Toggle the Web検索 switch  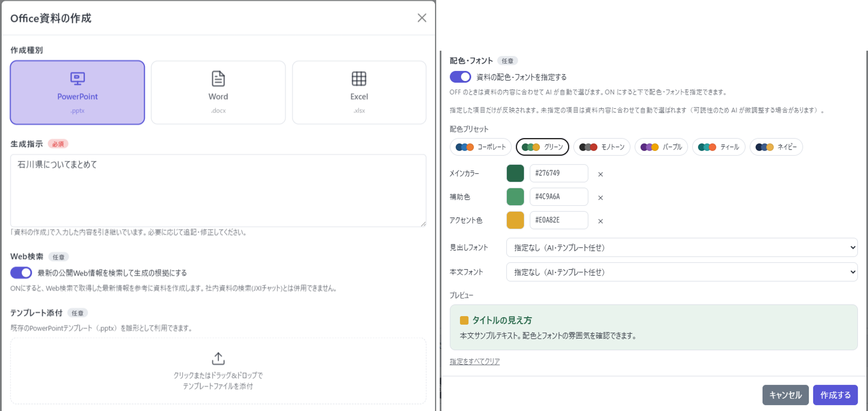point(21,272)
